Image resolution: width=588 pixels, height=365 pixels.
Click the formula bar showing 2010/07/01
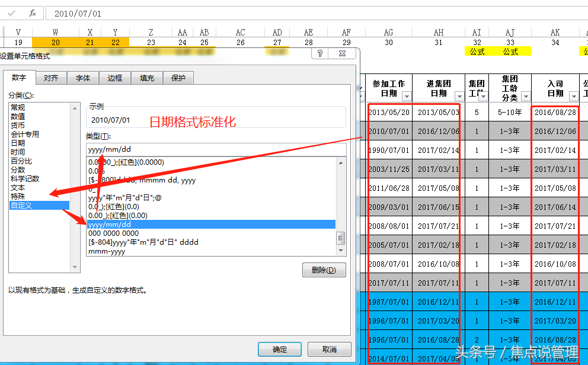tap(317, 14)
